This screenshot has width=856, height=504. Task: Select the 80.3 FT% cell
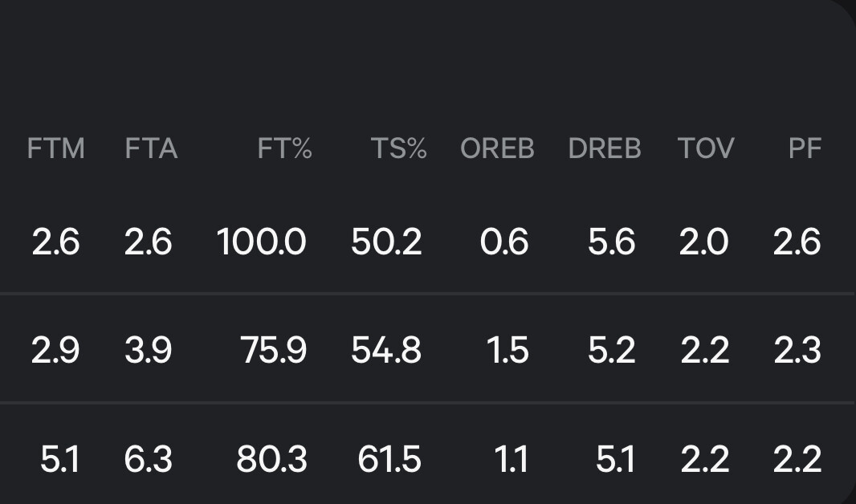pyautogui.click(x=272, y=459)
